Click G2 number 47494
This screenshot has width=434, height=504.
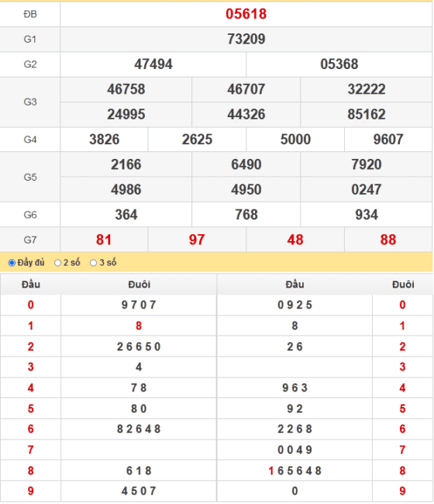[x=153, y=64]
